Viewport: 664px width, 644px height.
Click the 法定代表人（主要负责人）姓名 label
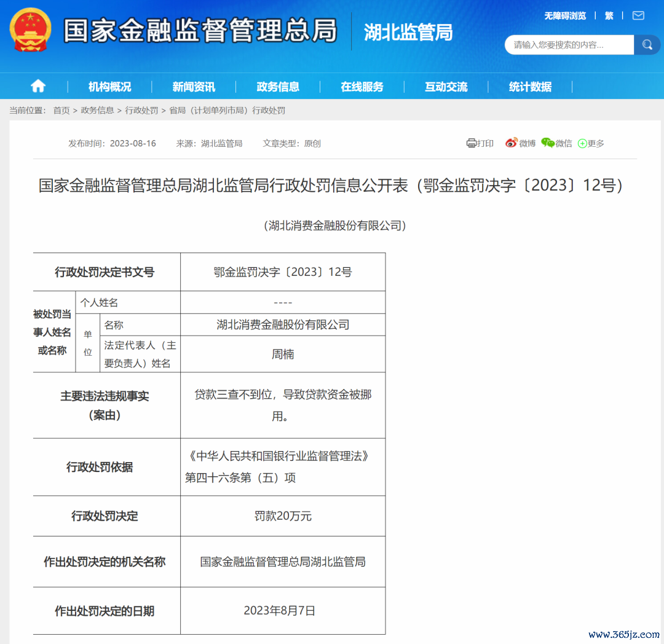tap(140, 354)
